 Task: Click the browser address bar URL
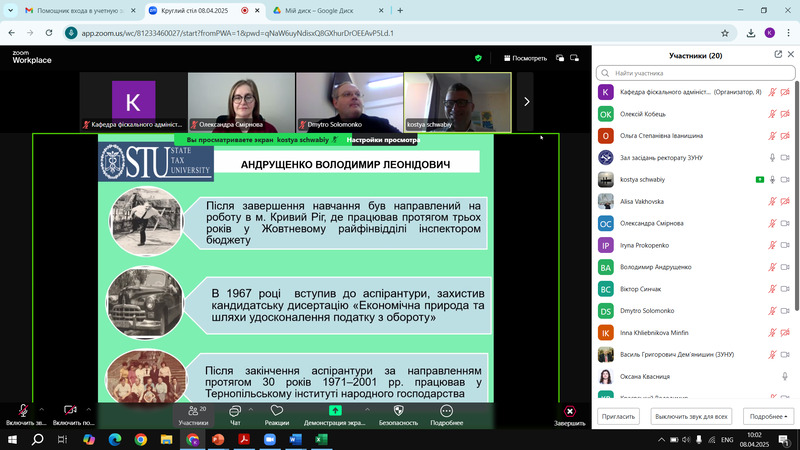[237, 33]
